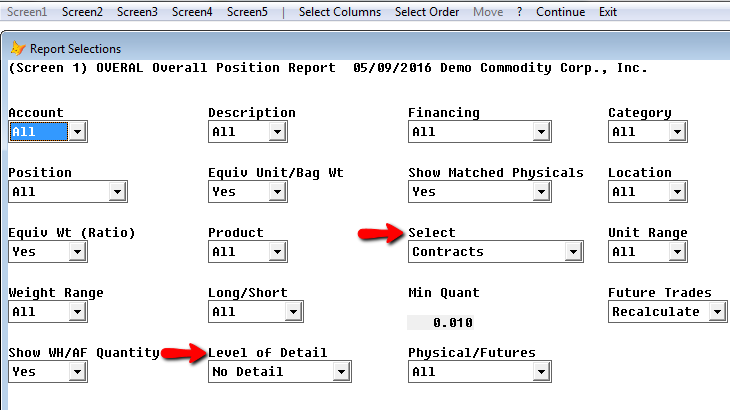Expand the Future Trades Recalculate dropdown
This screenshot has height=410, width=730.
click(x=717, y=312)
